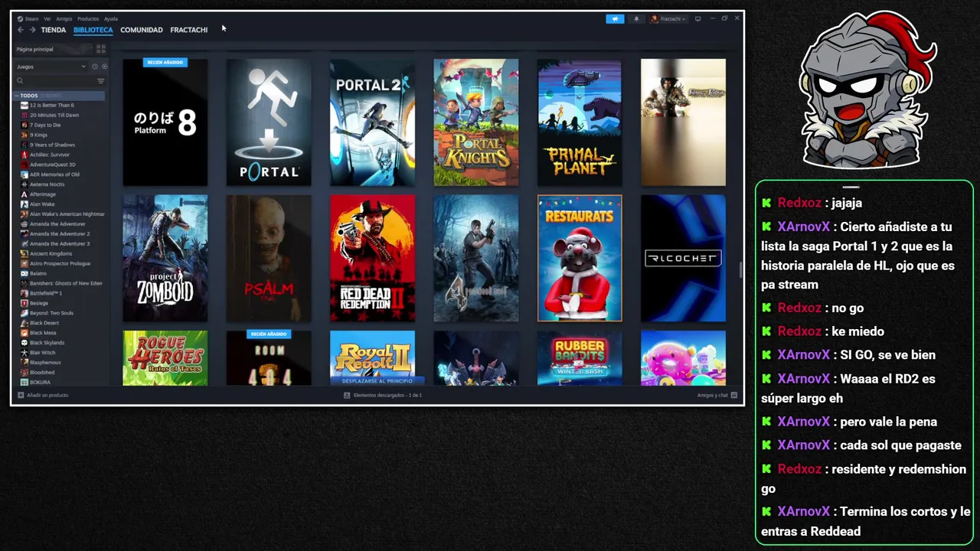Click the Beyond: Two Souls icon
Viewport: 980px width, 551px height.
(24, 313)
